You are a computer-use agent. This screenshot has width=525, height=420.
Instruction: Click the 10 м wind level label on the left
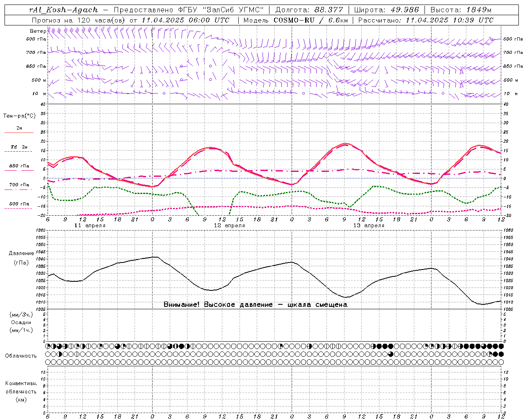39,94
